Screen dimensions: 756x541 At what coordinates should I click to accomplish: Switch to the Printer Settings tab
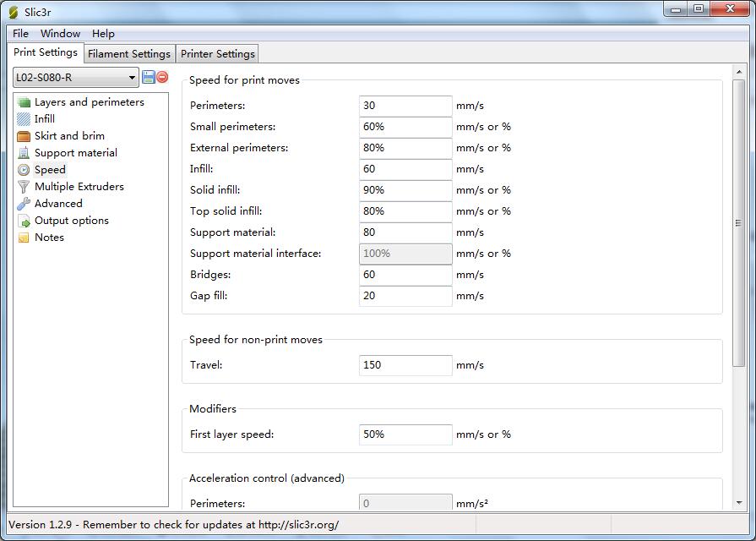click(x=217, y=54)
